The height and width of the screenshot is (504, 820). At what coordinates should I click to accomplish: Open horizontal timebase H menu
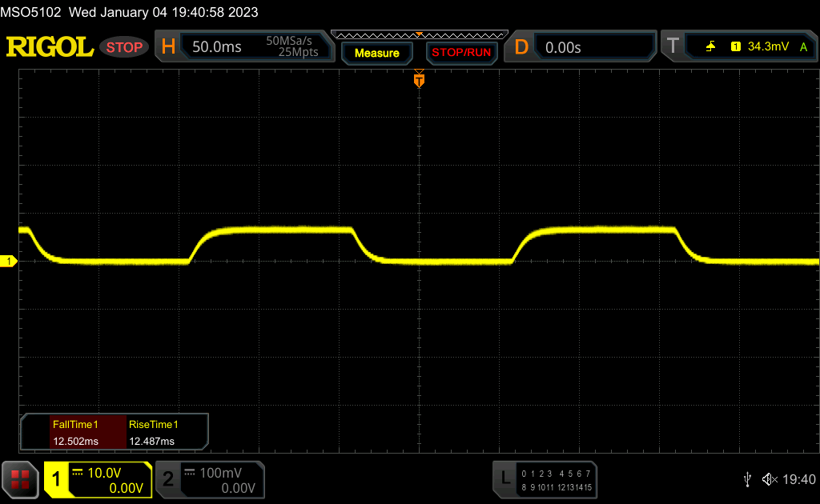click(x=168, y=47)
